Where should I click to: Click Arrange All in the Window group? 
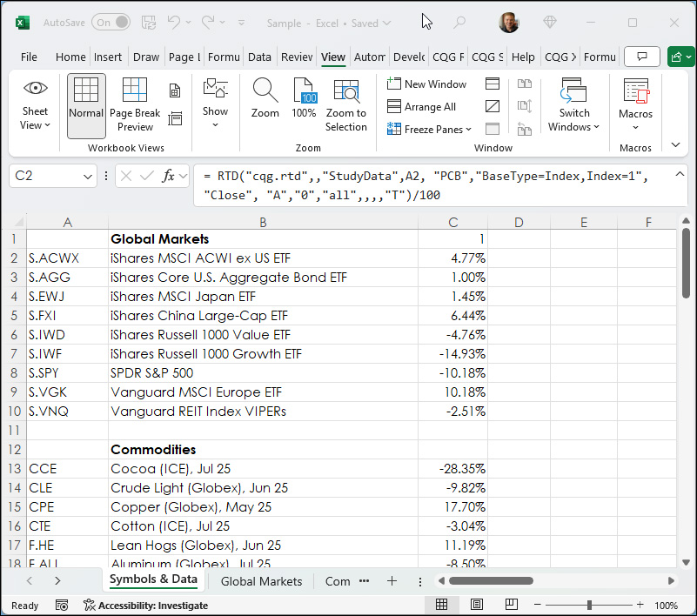(x=421, y=107)
